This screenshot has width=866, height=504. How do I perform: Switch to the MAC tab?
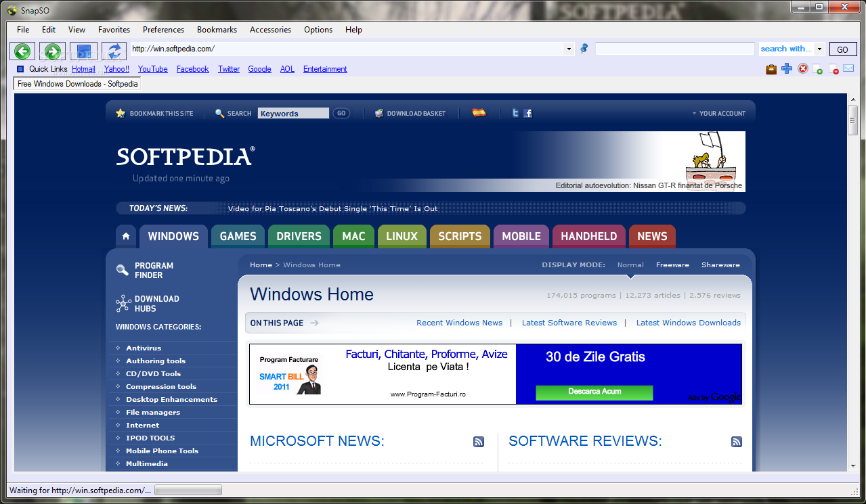[353, 236]
